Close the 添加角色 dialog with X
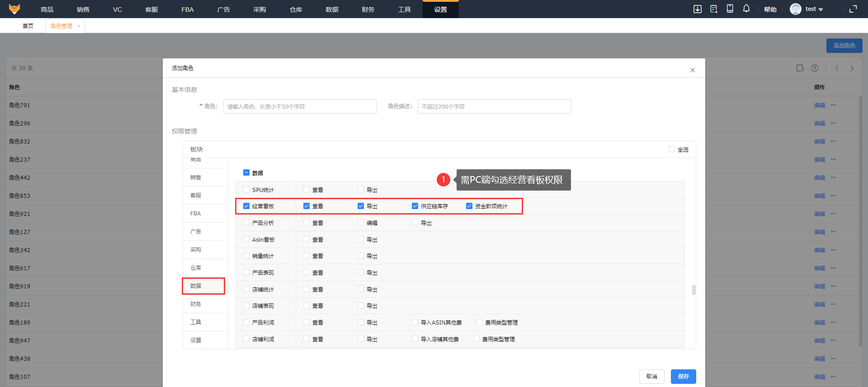868x387 pixels. tap(692, 70)
